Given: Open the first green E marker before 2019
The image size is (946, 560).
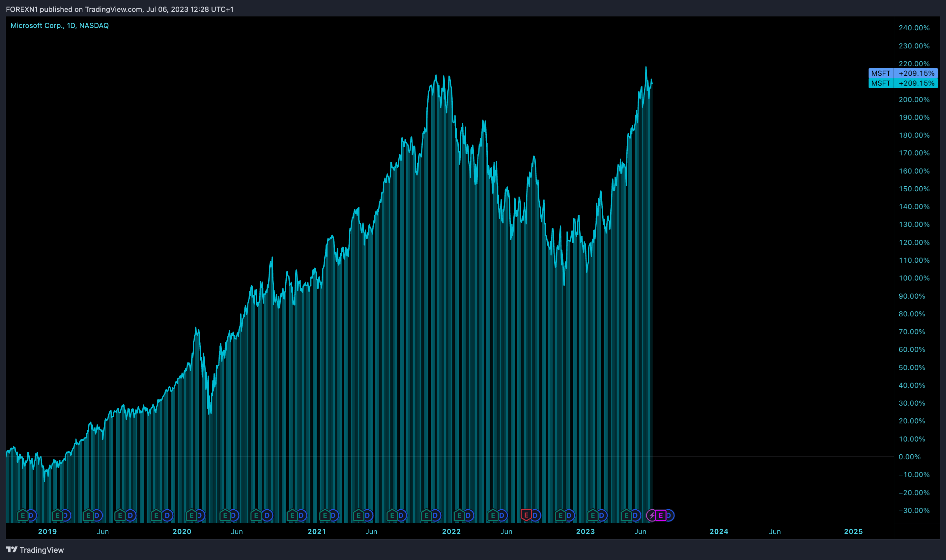Looking at the screenshot, I should [x=23, y=515].
